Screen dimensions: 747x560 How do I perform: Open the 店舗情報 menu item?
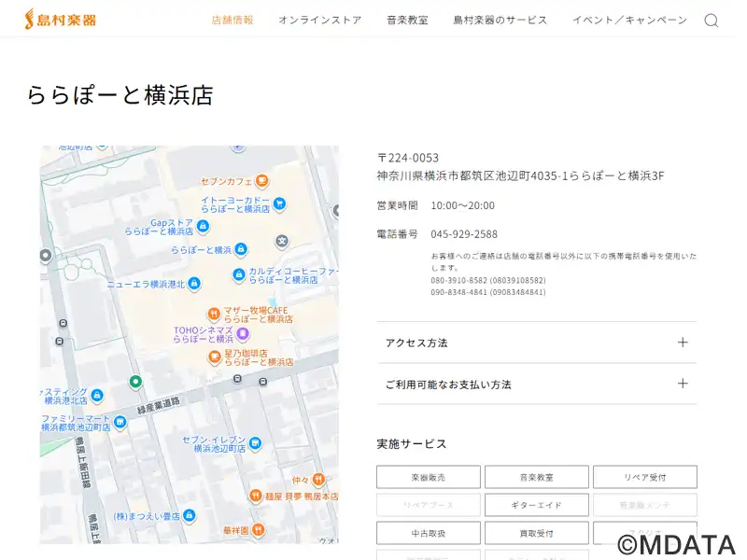233,20
